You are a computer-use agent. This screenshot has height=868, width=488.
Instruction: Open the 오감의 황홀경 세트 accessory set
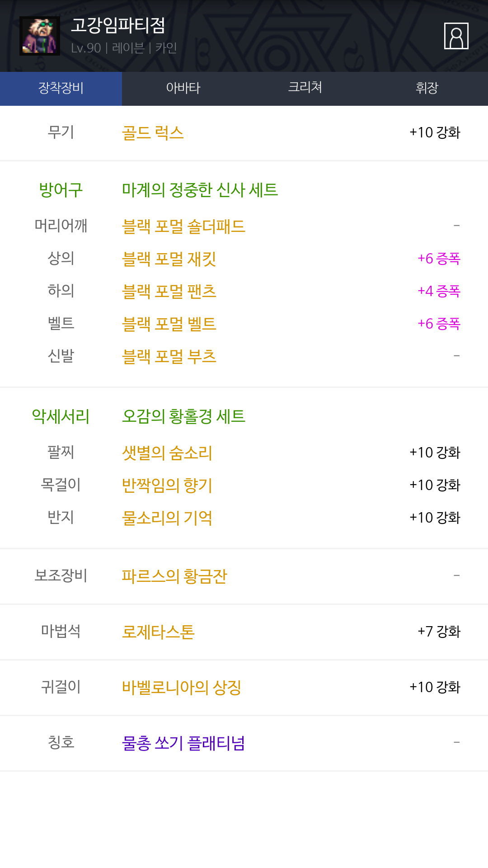183,416
